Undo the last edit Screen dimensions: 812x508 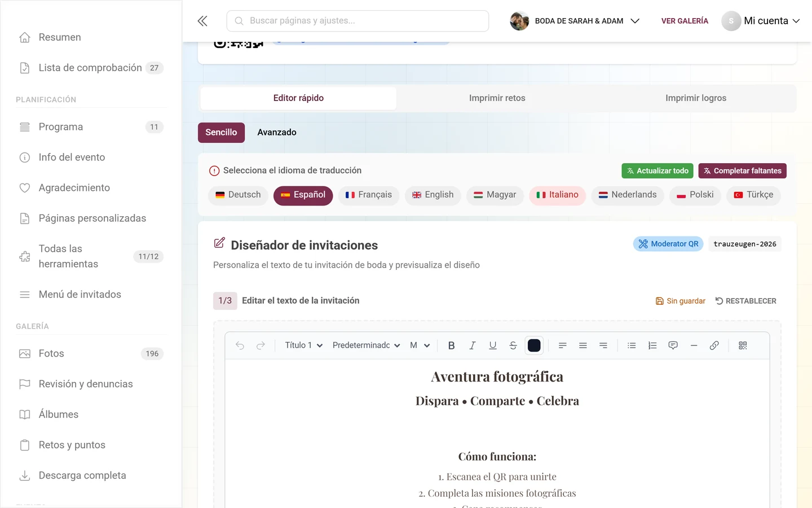coord(240,345)
